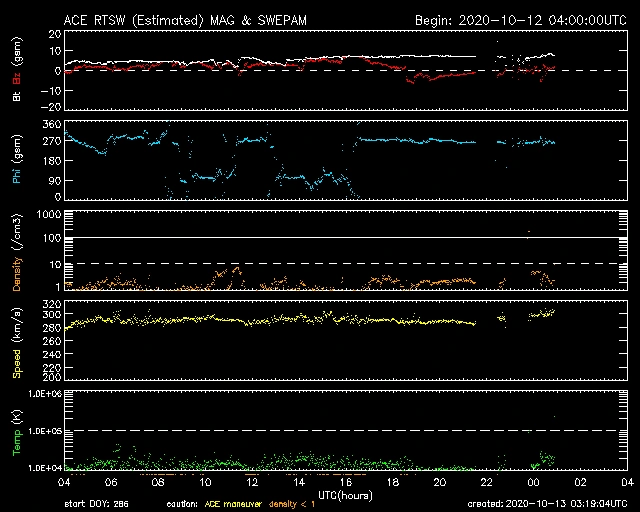Click the "1.0E+04" tick on the Temp axis
Image resolution: width=640 pixels, height=512 pixels.
coord(45,468)
